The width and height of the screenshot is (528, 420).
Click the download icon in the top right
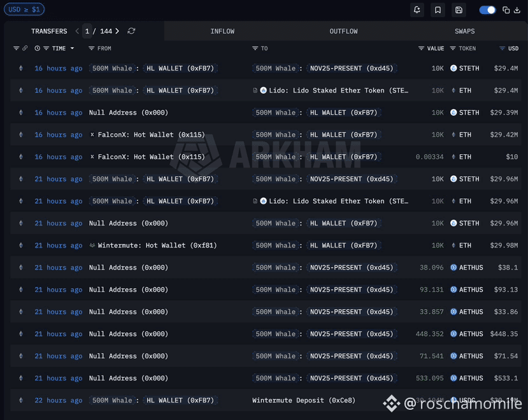coord(517,10)
